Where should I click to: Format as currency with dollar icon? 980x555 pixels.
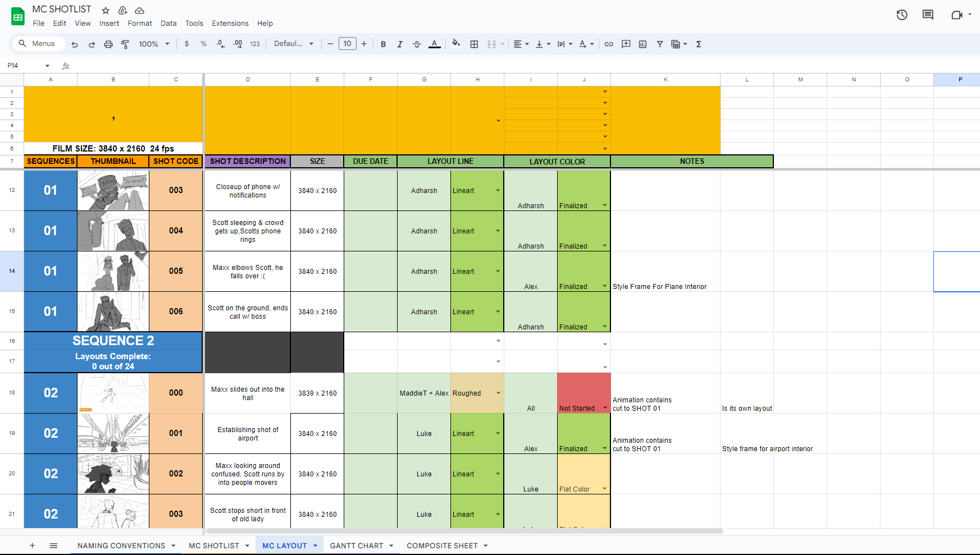(187, 44)
